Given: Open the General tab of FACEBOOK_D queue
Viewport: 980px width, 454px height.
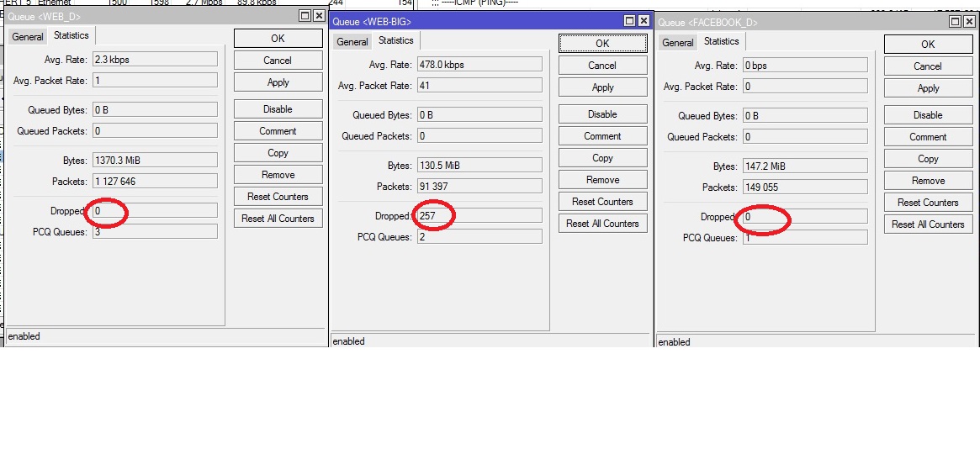Looking at the screenshot, I should (678, 43).
